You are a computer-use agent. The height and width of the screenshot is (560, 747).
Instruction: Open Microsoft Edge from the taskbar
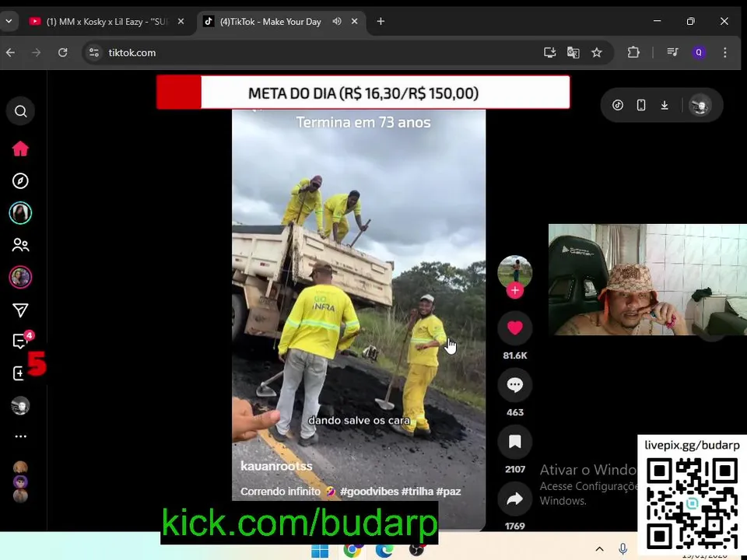click(384, 551)
